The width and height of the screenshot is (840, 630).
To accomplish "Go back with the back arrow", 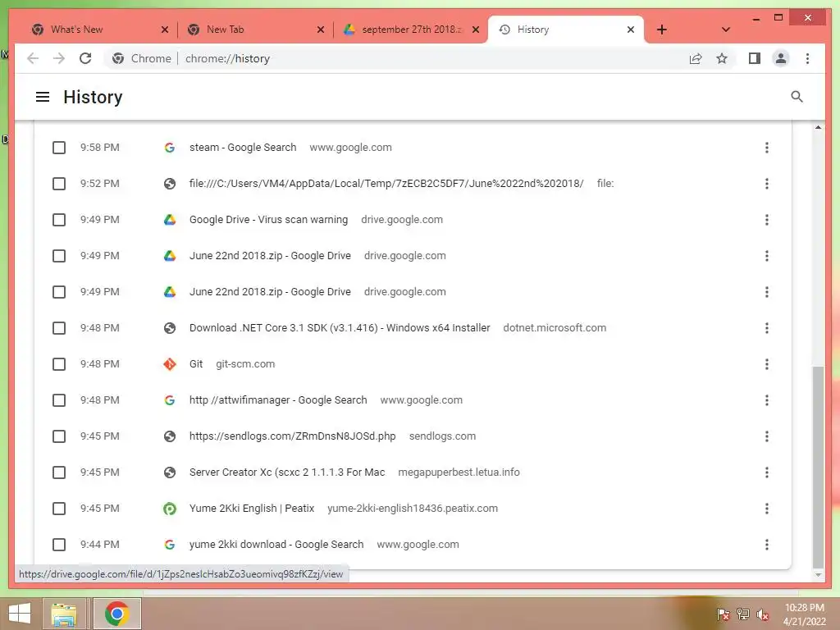I will point(33,58).
